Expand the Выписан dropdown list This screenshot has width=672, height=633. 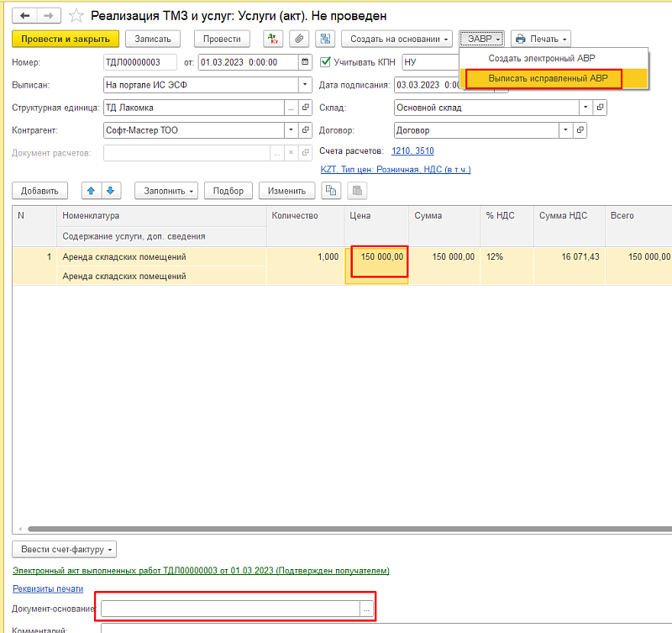pyautogui.click(x=304, y=84)
